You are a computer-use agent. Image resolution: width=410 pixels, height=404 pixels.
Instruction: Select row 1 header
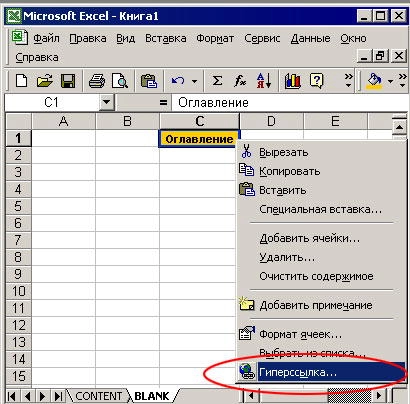click(18, 138)
